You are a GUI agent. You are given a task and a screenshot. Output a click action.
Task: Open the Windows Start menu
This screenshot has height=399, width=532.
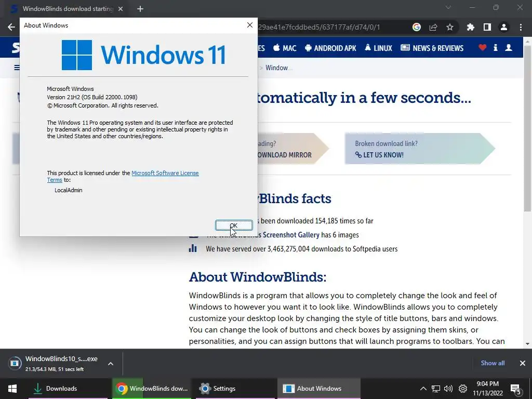12,389
